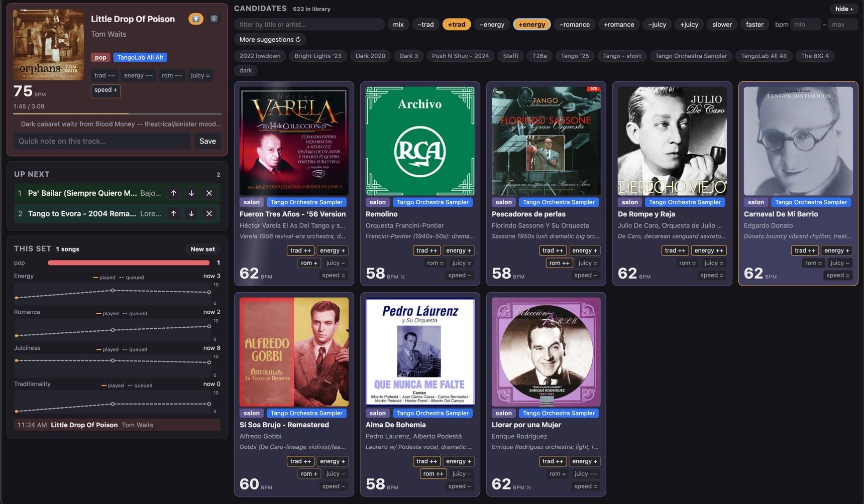Select the Steffi playlist chip
Image resolution: width=864 pixels, height=504 pixels.
(510, 56)
